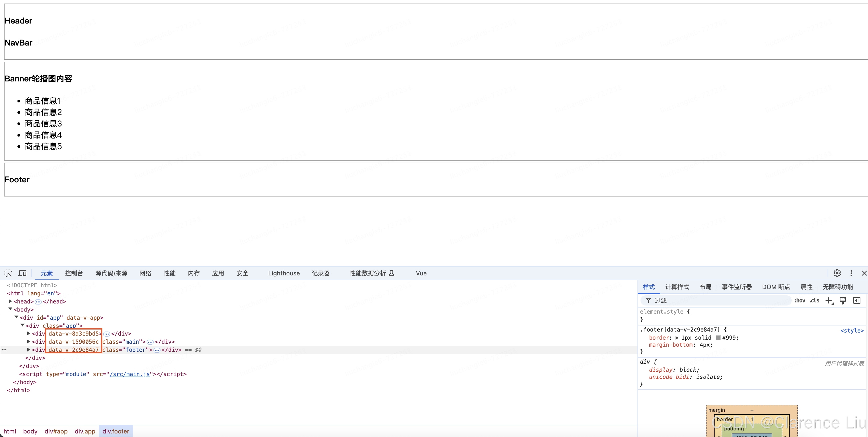Open the /src/main.js script link

129,374
